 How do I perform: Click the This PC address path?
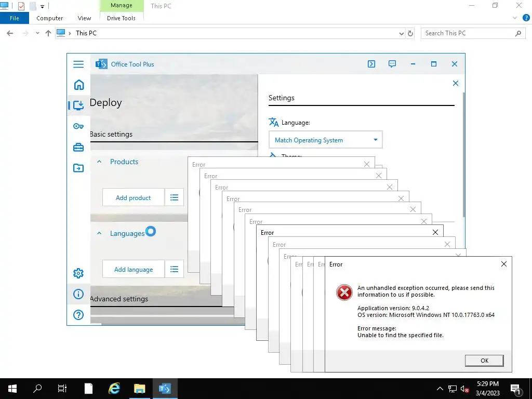click(x=86, y=33)
